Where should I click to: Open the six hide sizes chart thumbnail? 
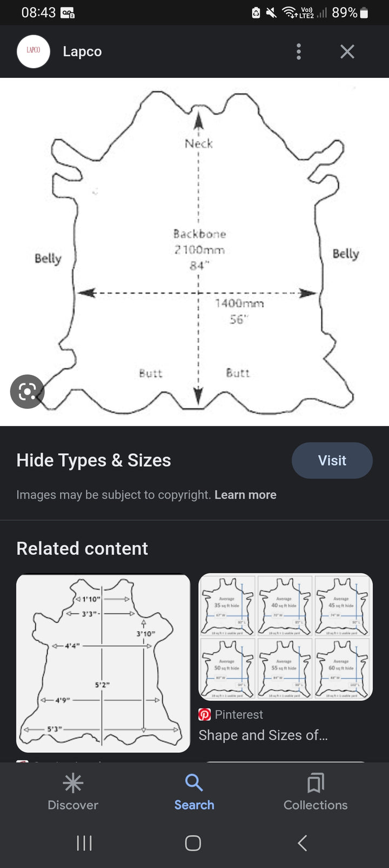coord(286,637)
